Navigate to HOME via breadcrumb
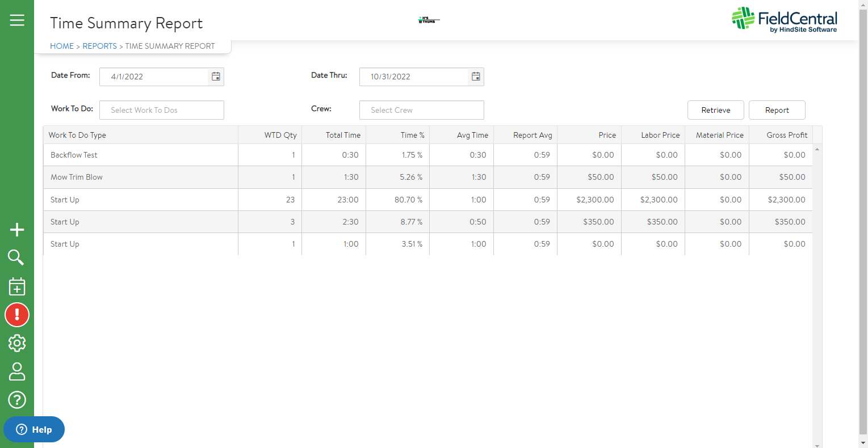 [62, 46]
